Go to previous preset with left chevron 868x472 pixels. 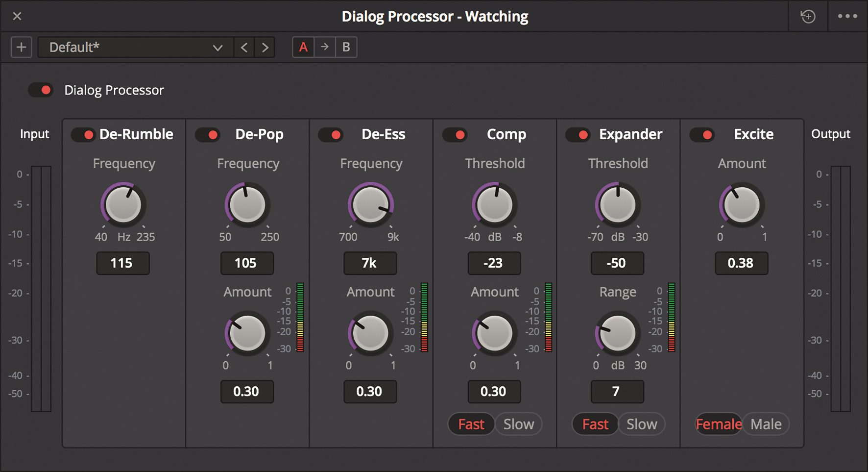click(244, 47)
